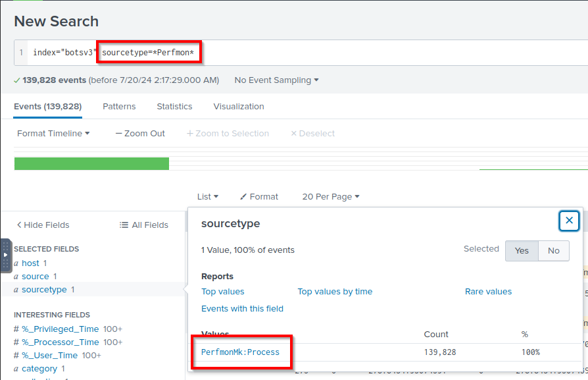Image resolution: width=588 pixels, height=380 pixels.
Task: Open the Visualization tab
Action: [239, 107]
